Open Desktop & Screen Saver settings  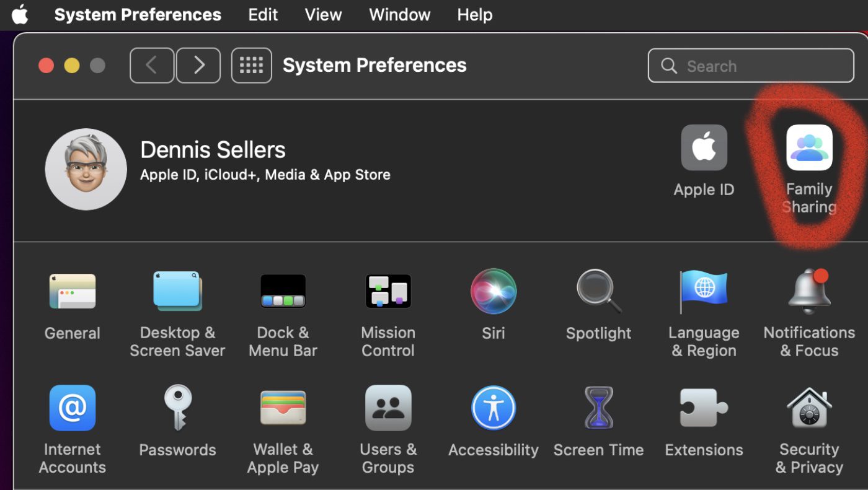pos(177,292)
